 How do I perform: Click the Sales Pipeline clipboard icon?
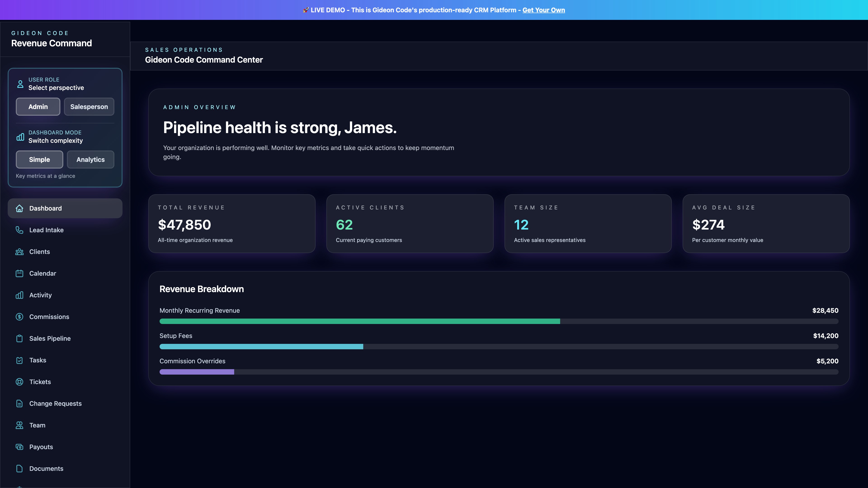[x=19, y=338]
